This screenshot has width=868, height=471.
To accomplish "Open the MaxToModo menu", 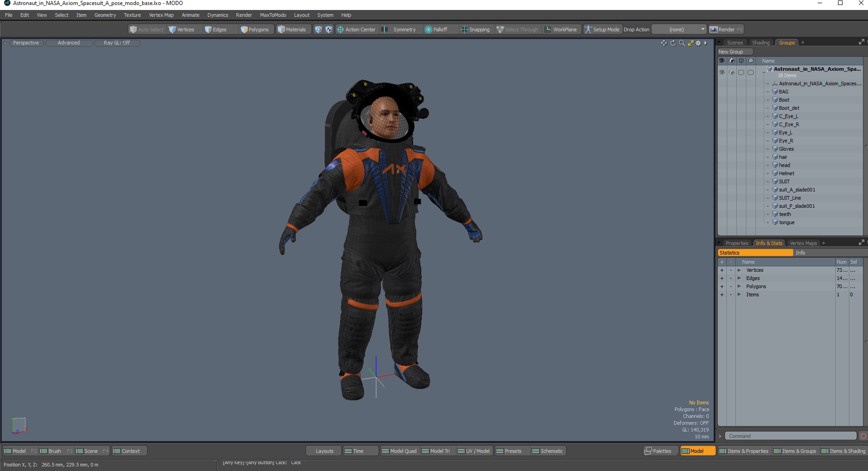I will pos(273,15).
